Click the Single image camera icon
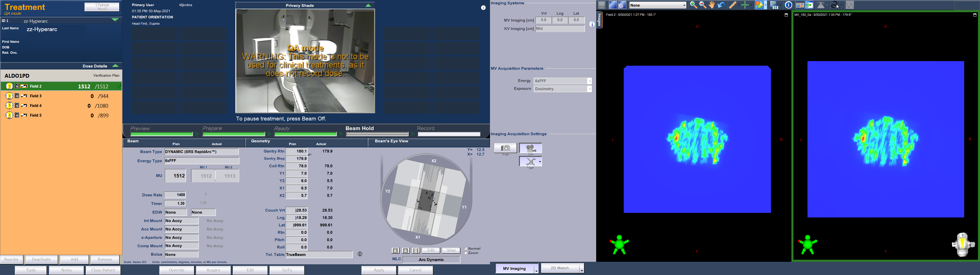This screenshot has width=980, height=275. pos(505,148)
